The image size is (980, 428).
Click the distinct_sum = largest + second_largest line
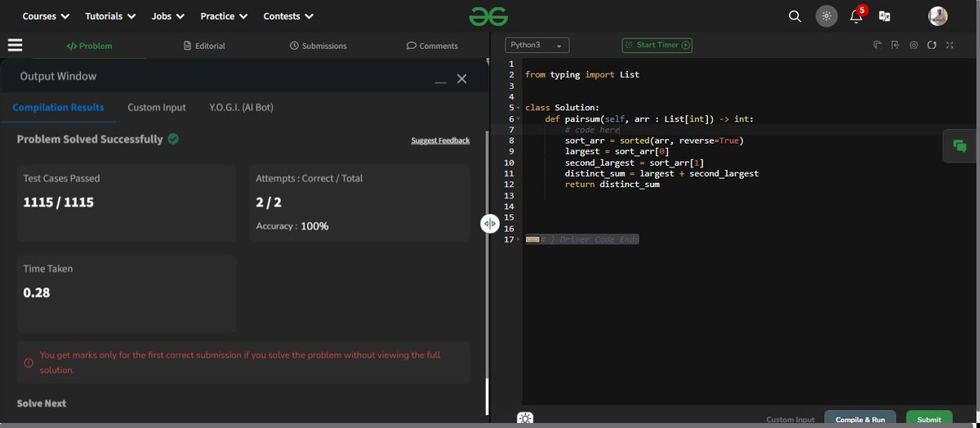(661, 173)
